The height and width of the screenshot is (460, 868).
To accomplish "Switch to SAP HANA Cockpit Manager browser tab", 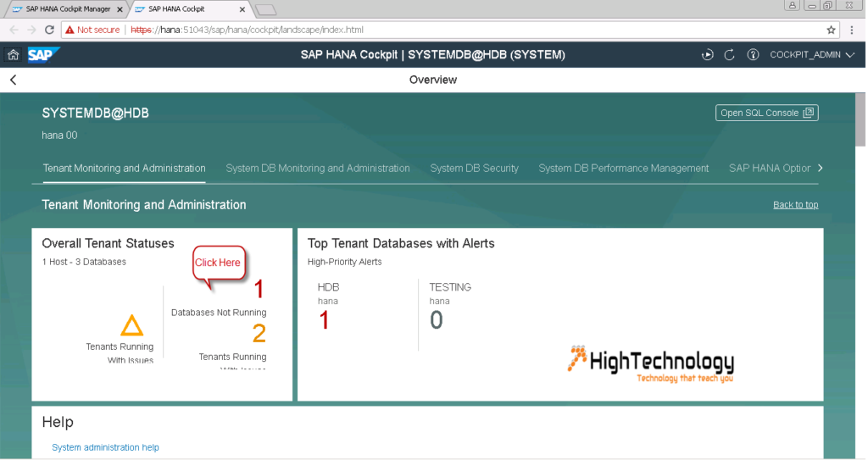I will (68, 8).
